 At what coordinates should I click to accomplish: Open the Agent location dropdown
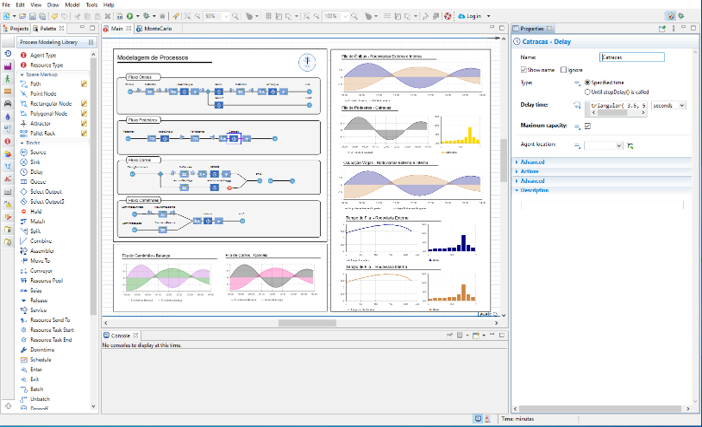603,145
